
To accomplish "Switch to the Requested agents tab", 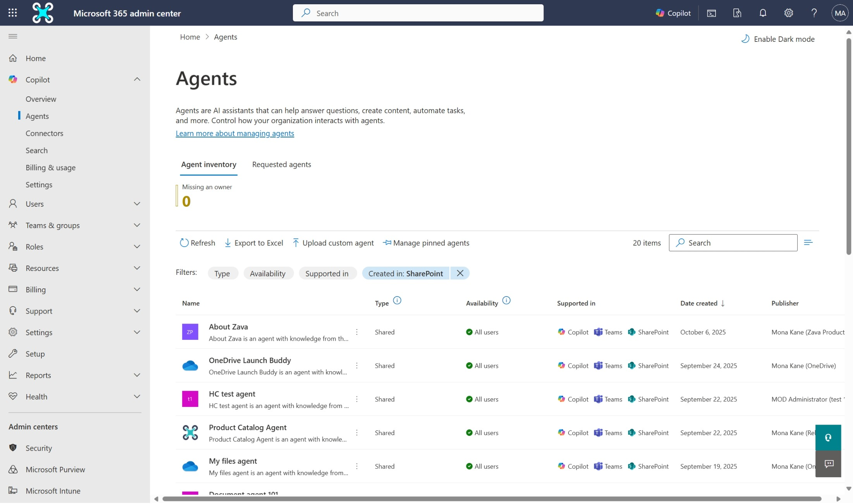I will click(x=281, y=164).
